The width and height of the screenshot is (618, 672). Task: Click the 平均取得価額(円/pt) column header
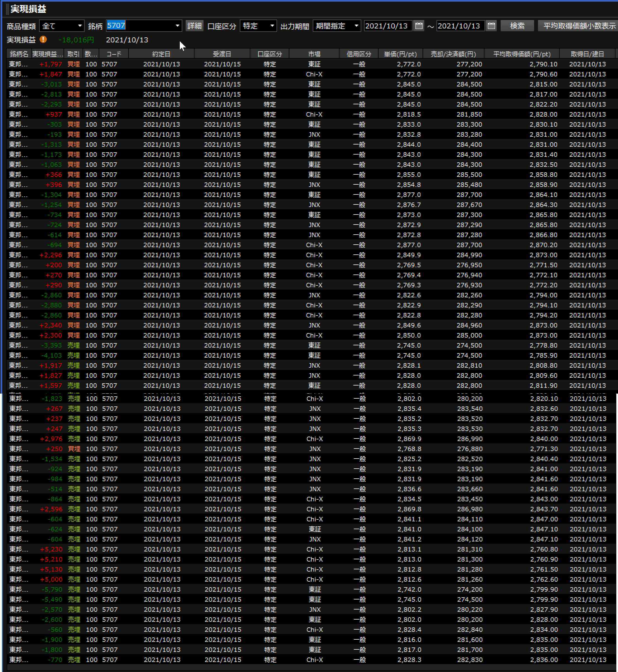tap(522, 54)
